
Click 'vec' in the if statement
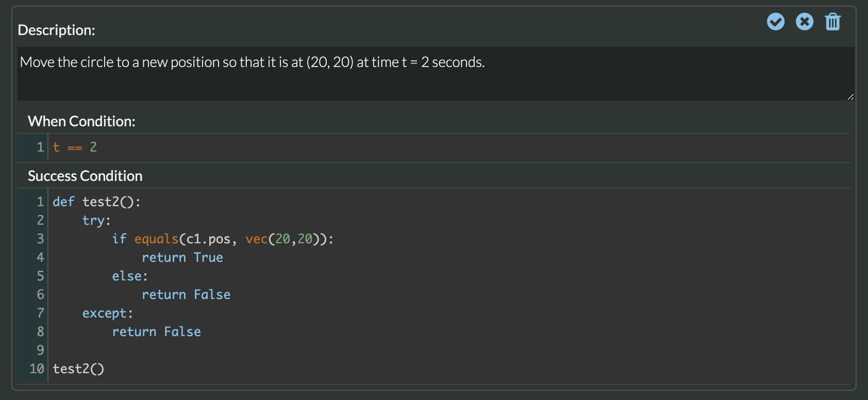(256, 239)
